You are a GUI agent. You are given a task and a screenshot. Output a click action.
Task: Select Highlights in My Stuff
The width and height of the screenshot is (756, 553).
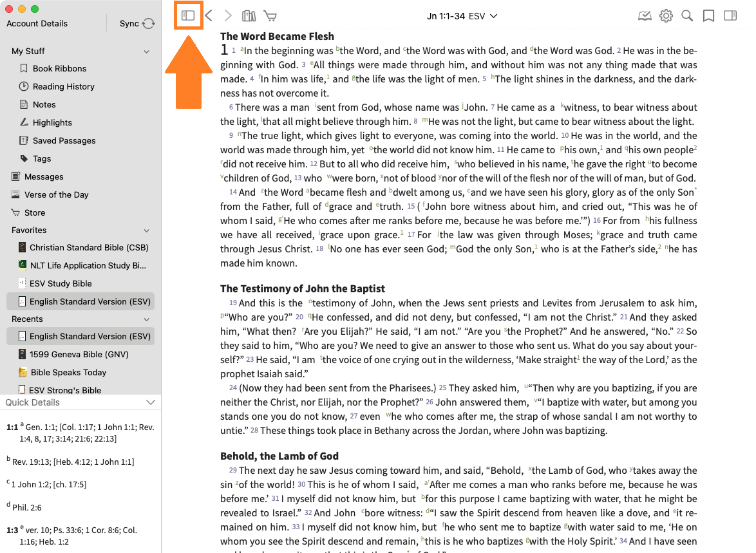(x=52, y=122)
